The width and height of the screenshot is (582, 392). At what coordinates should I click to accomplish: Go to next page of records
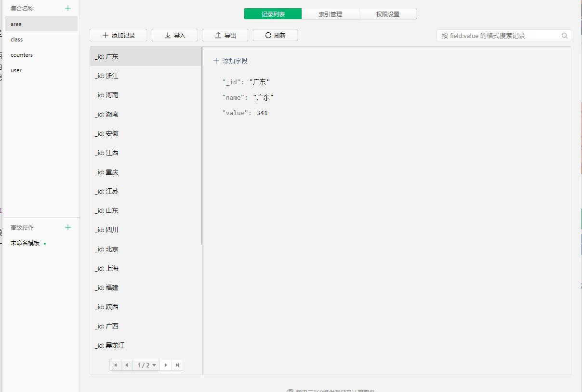coord(166,365)
